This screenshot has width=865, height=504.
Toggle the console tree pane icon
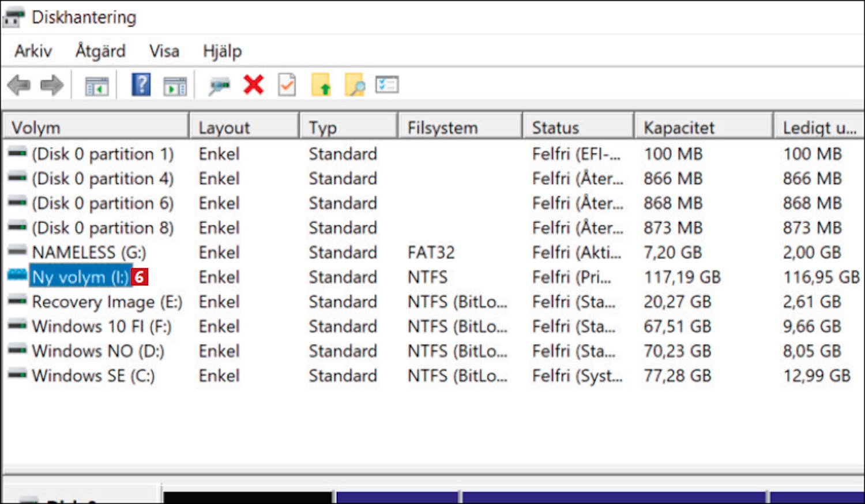[97, 86]
